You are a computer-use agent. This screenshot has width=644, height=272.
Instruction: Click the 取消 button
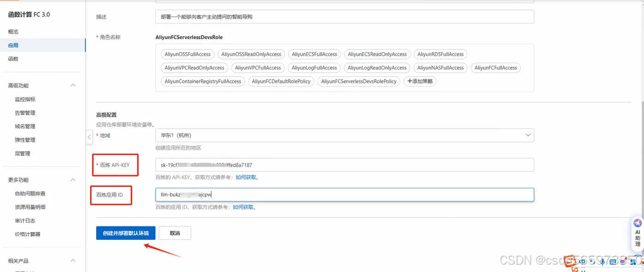(x=175, y=233)
